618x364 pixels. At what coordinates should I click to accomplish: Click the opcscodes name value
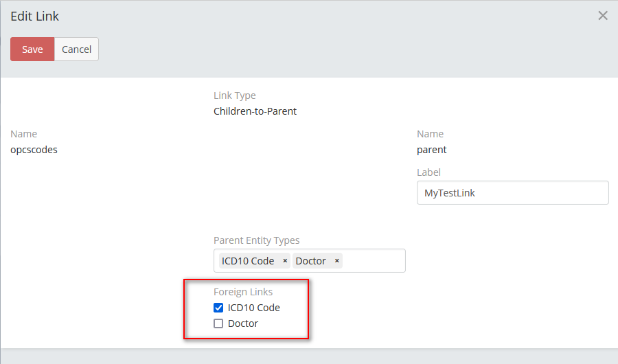34,150
